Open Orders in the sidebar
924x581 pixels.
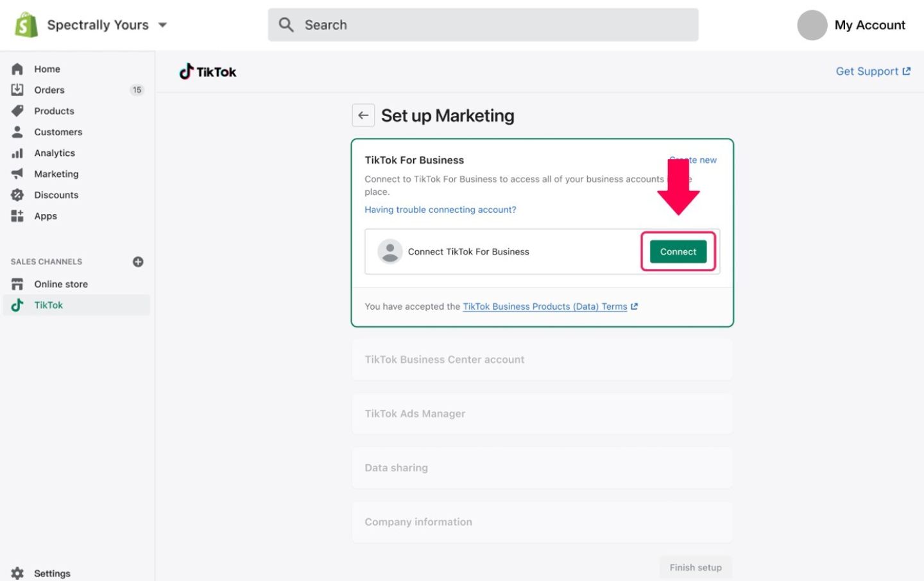49,90
